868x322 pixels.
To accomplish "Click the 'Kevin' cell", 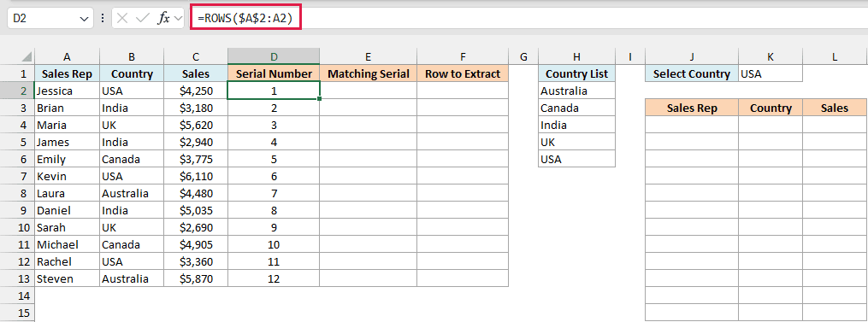I will tap(67, 176).
